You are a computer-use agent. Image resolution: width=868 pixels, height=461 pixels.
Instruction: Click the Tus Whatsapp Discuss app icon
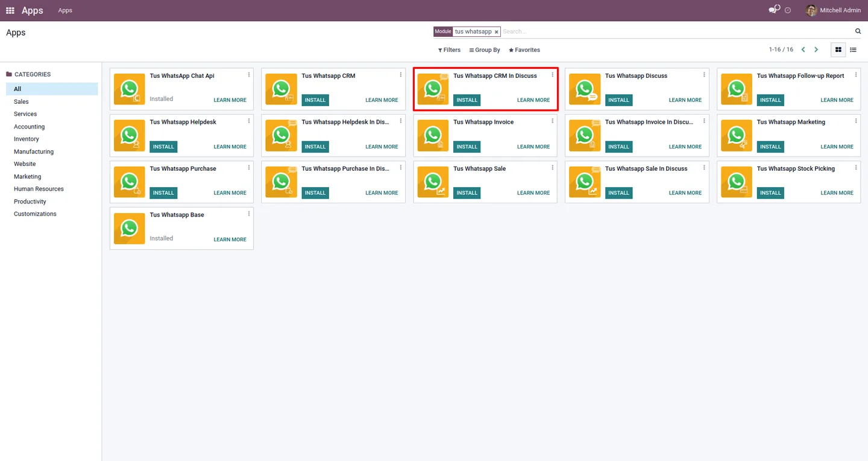tap(585, 89)
